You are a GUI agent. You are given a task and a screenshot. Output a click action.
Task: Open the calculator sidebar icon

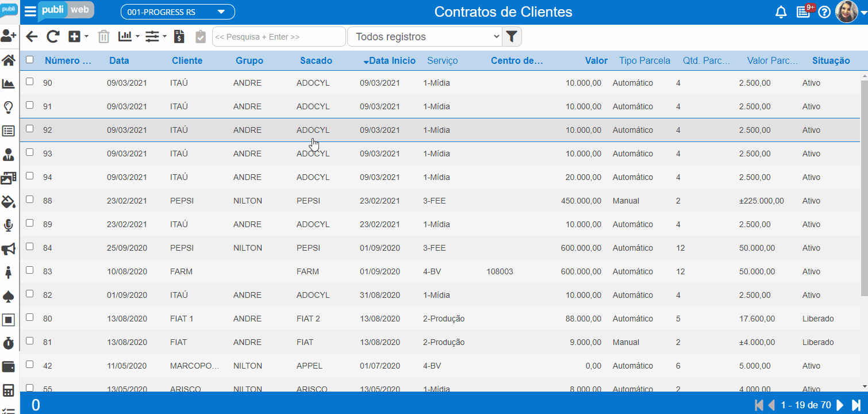tap(9, 390)
